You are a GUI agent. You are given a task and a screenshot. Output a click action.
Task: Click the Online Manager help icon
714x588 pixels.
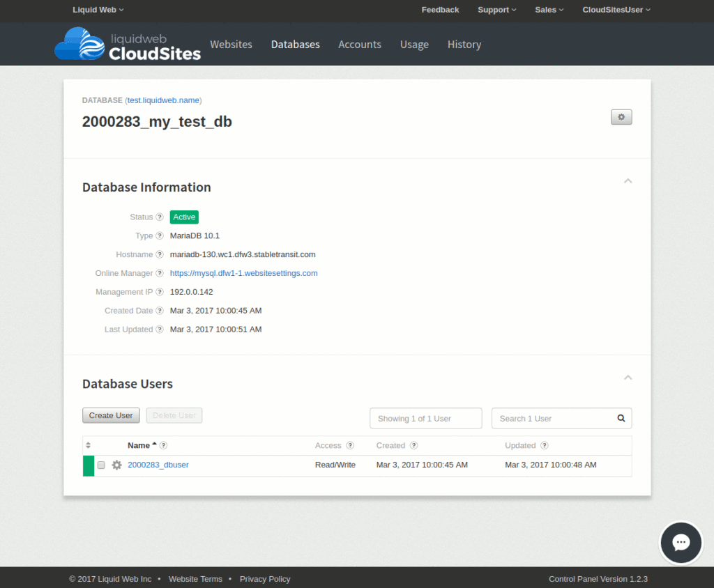pyautogui.click(x=160, y=273)
